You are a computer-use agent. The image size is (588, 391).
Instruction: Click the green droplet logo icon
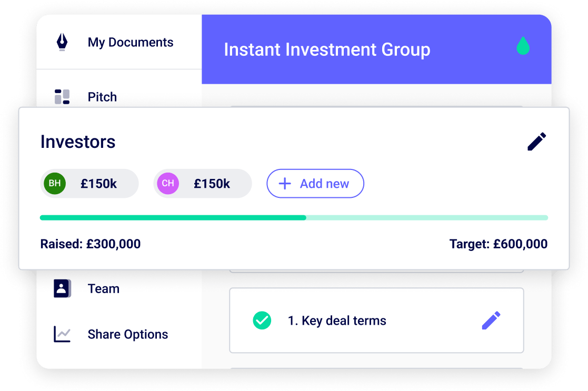point(523,46)
